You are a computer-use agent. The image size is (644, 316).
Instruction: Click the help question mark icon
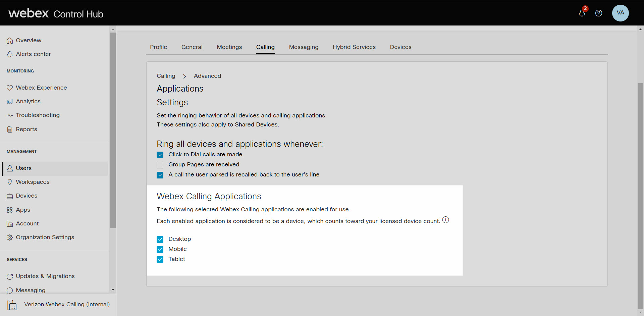click(x=599, y=13)
